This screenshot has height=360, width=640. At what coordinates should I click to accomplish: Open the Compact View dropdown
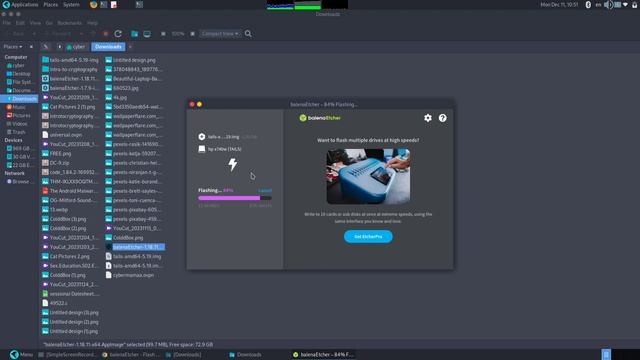tap(220, 34)
